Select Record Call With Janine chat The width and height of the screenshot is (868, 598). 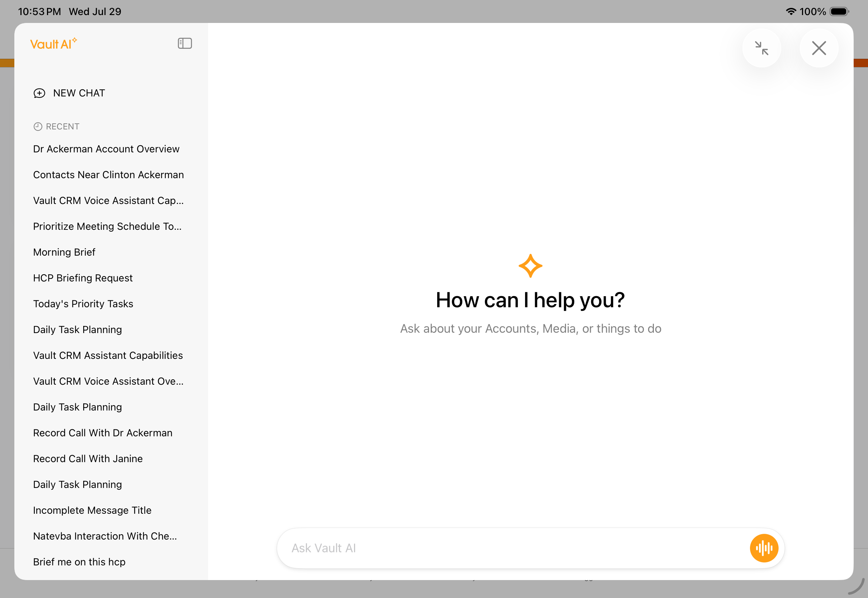click(x=88, y=459)
